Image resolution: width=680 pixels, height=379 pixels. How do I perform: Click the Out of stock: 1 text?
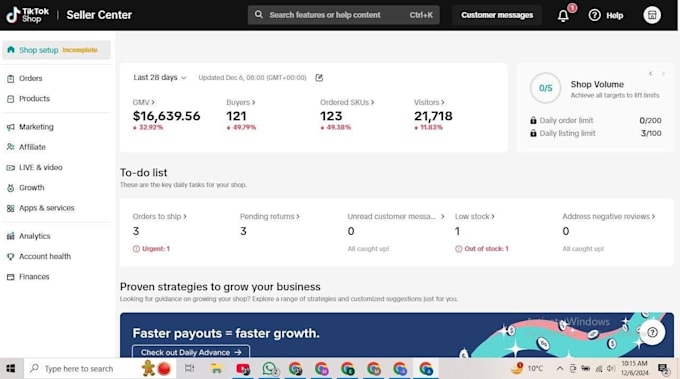pos(486,249)
